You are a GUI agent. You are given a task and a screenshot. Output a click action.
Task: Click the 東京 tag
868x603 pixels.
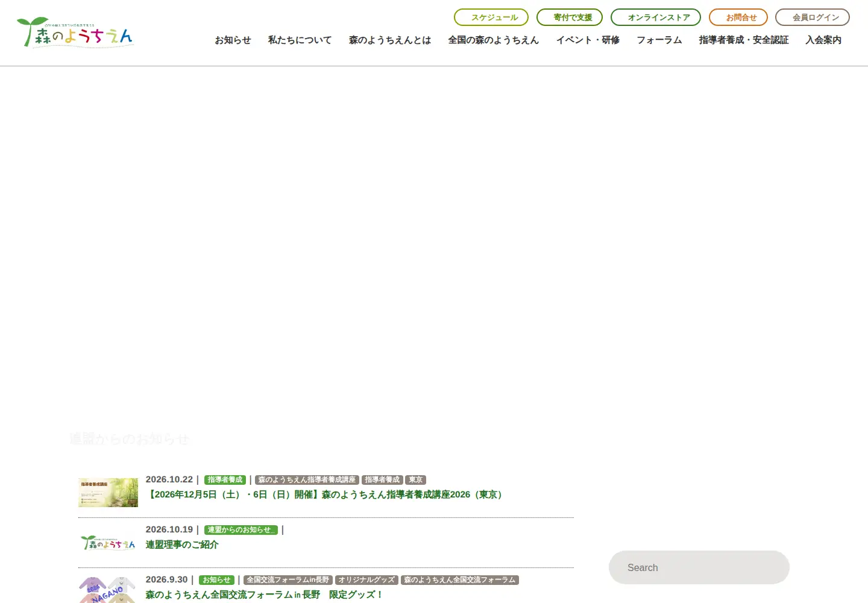[x=416, y=480]
